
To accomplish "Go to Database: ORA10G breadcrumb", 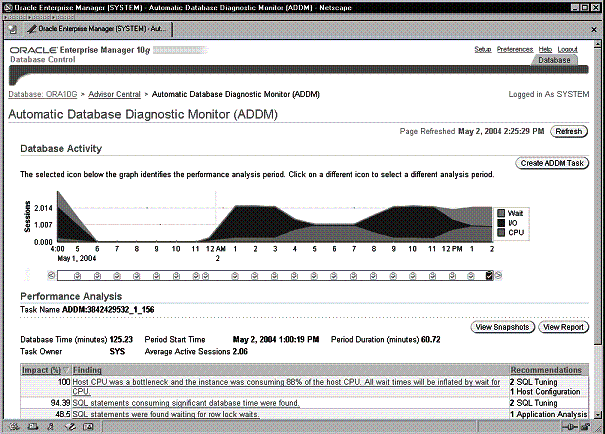I will point(43,94).
